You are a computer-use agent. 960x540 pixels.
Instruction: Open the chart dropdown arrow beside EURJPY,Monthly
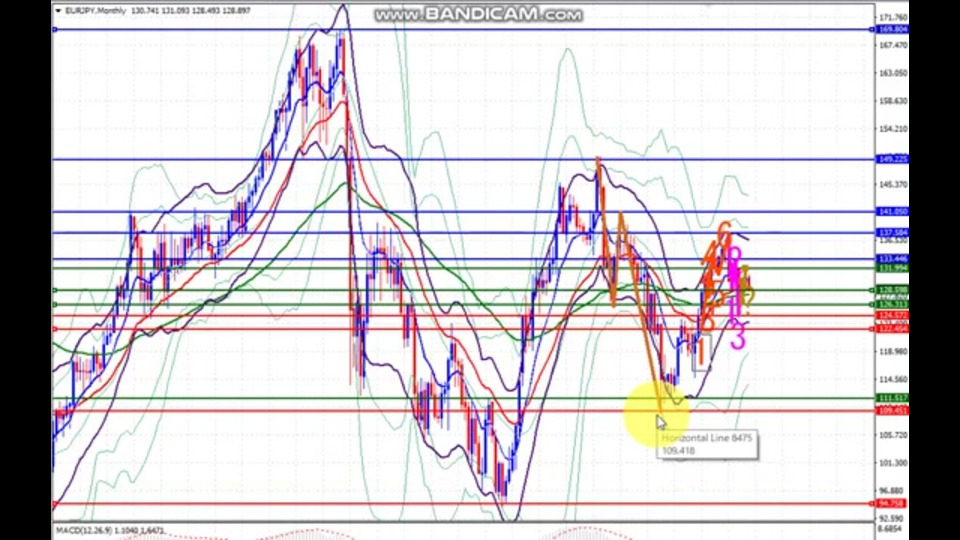(58, 10)
